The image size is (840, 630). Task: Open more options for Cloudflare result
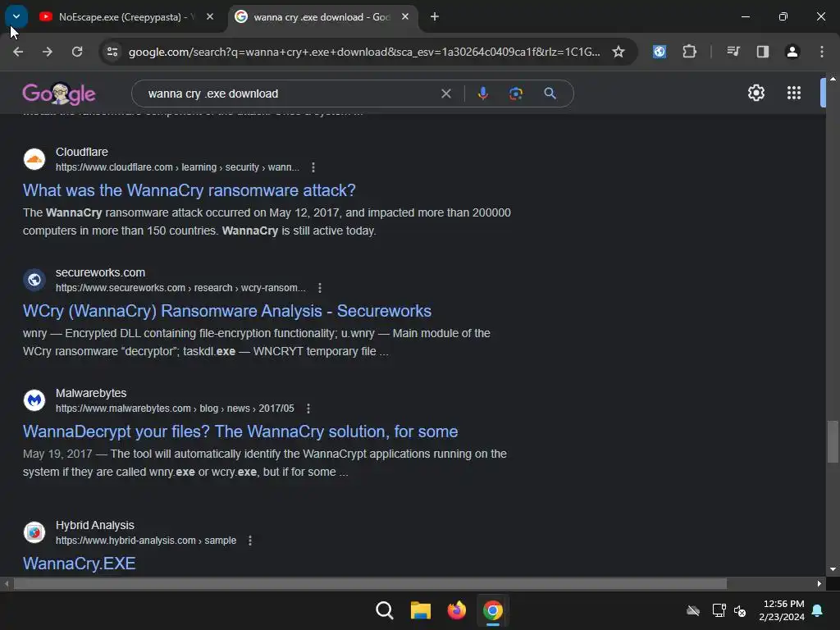313,167
